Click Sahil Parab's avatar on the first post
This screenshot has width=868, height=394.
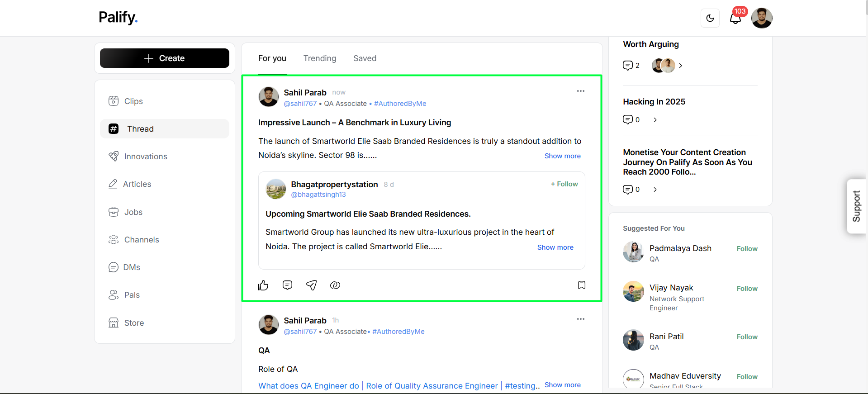coord(269,97)
